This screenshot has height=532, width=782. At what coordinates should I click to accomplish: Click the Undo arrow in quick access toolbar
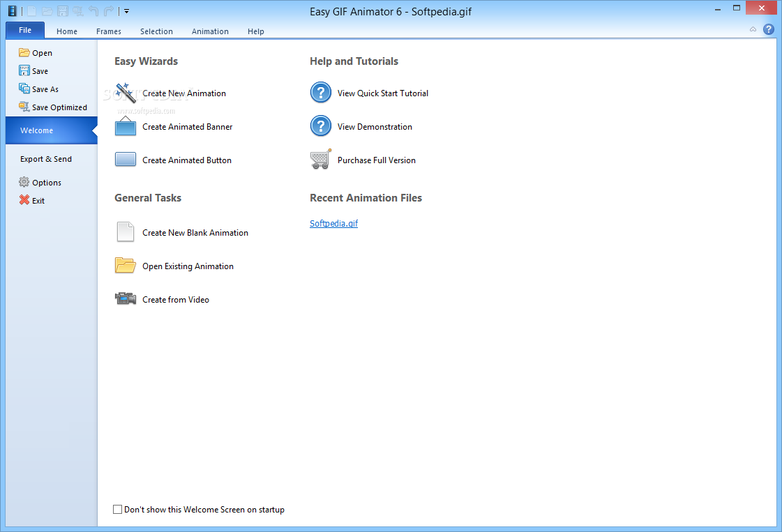coord(93,11)
